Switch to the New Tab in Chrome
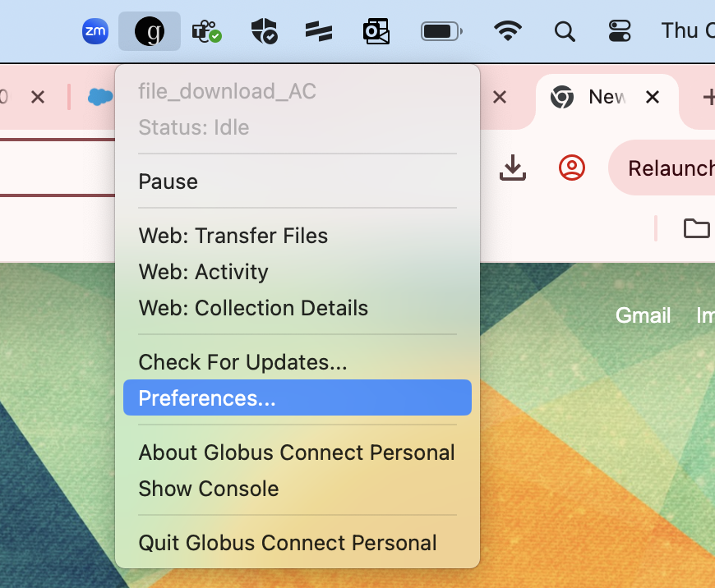The image size is (715, 588). [x=607, y=97]
